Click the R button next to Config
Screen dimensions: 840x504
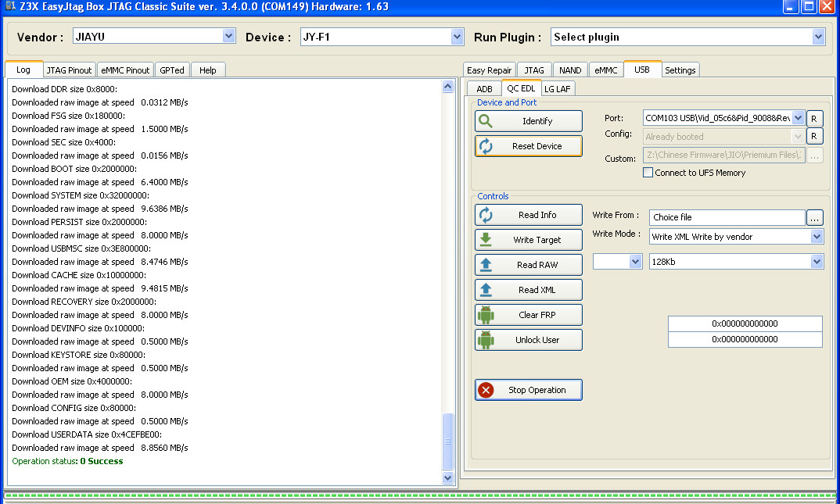813,136
